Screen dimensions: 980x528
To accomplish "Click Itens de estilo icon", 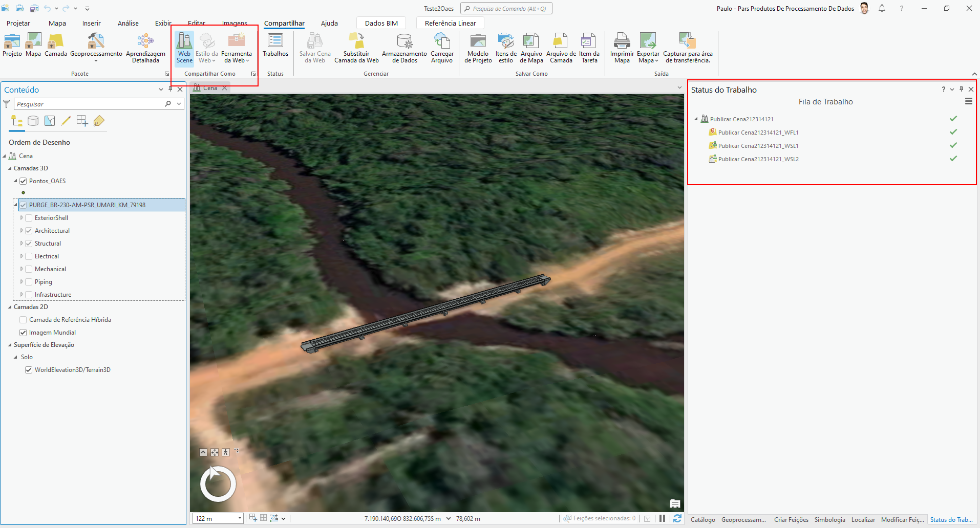I will click(x=506, y=48).
